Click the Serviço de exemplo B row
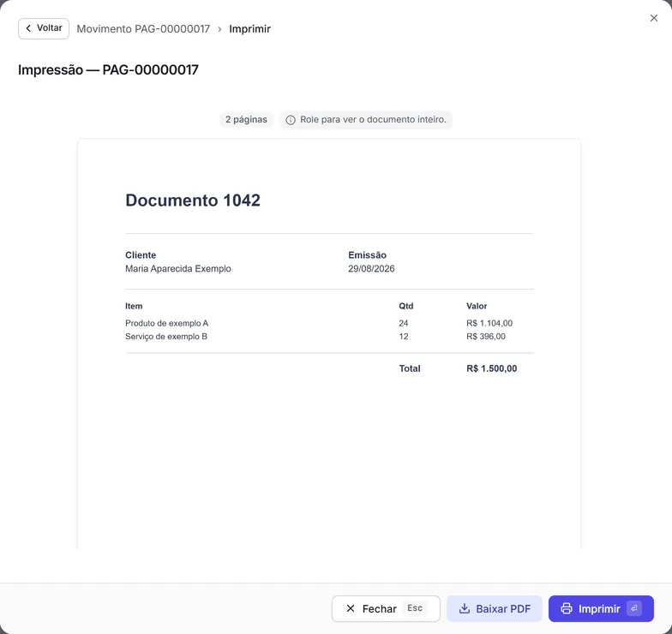Viewport: 672px width, 634px height. [329, 336]
